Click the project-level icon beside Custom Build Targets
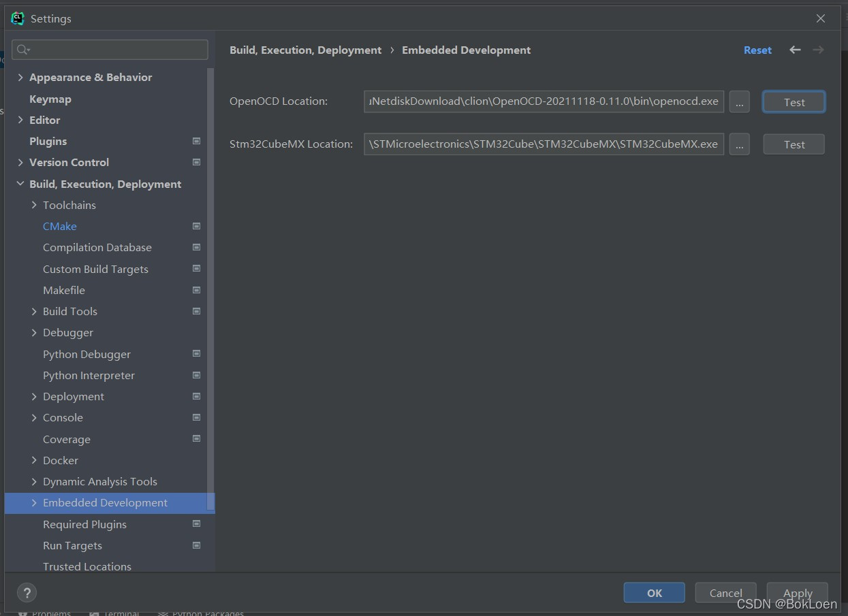 pyautogui.click(x=196, y=269)
